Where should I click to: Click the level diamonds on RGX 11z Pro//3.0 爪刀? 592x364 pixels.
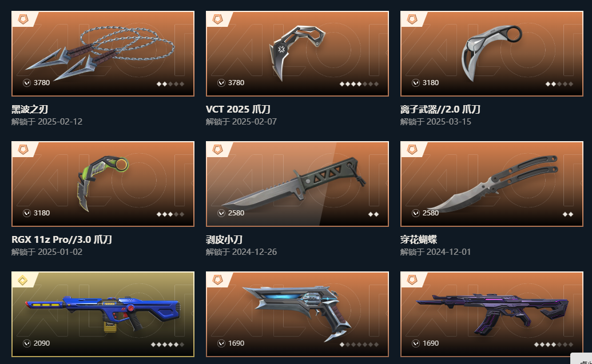[170, 214]
